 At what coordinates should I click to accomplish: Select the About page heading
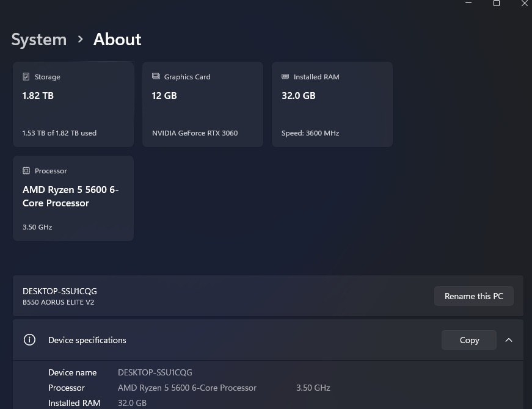(117, 39)
